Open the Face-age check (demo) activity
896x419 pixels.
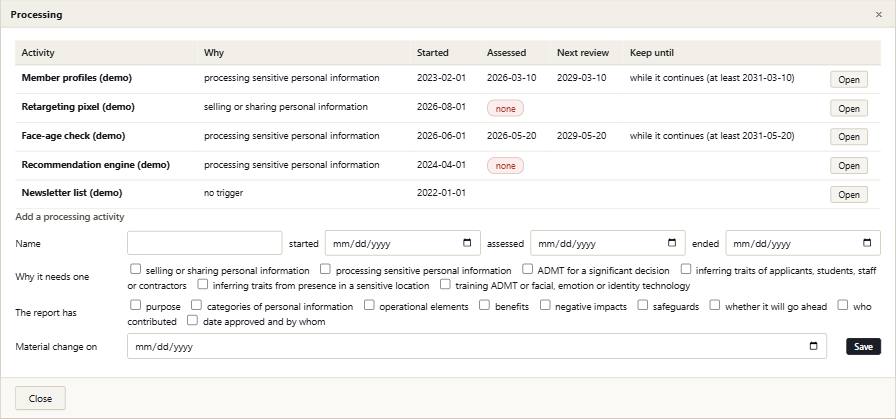click(x=849, y=137)
